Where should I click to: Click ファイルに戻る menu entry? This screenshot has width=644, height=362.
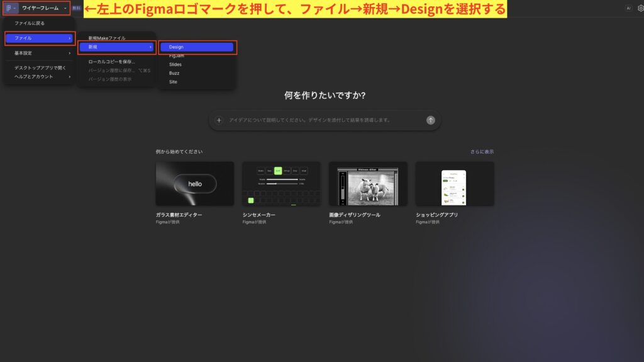pos(30,23)
